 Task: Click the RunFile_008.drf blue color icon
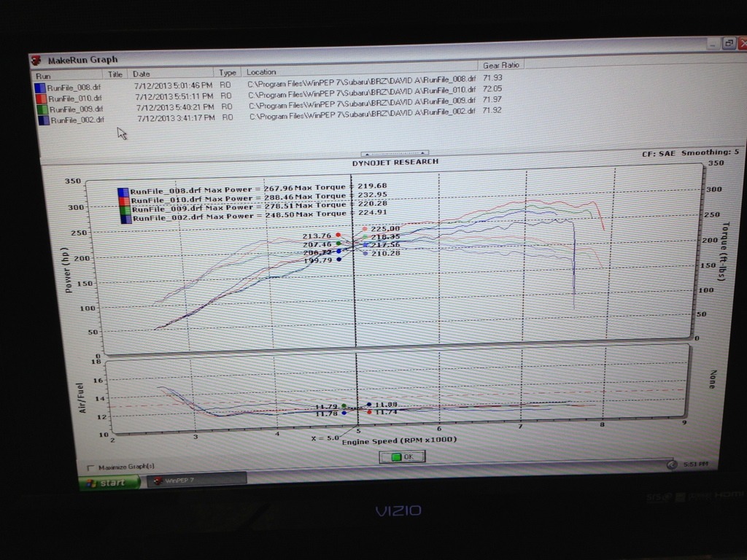41,87
